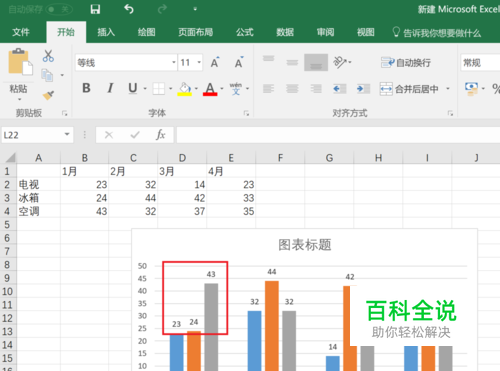Image resolution: width=500 pixels, height=371 pixels.
Task: Switch to the 绘图 (Draw) tab
Action: coord(147,32)
